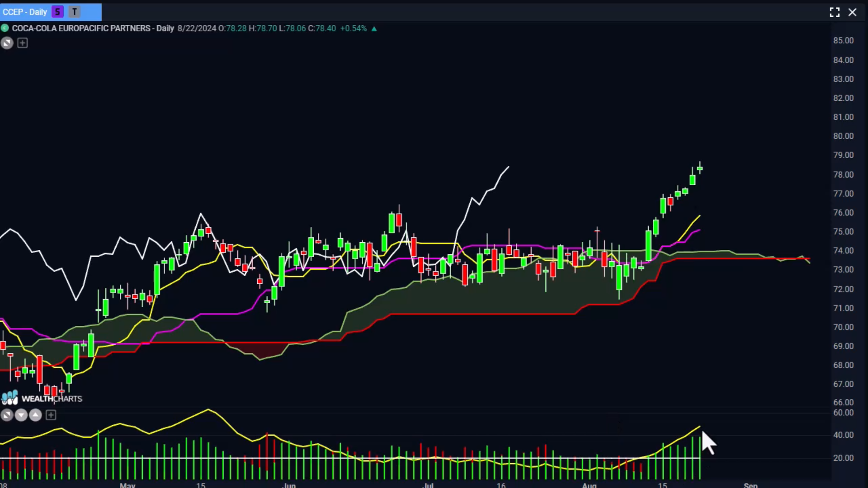
Task: Maximize the main price pane with the diagonal-arrows icon
Action: coord(7,43)
